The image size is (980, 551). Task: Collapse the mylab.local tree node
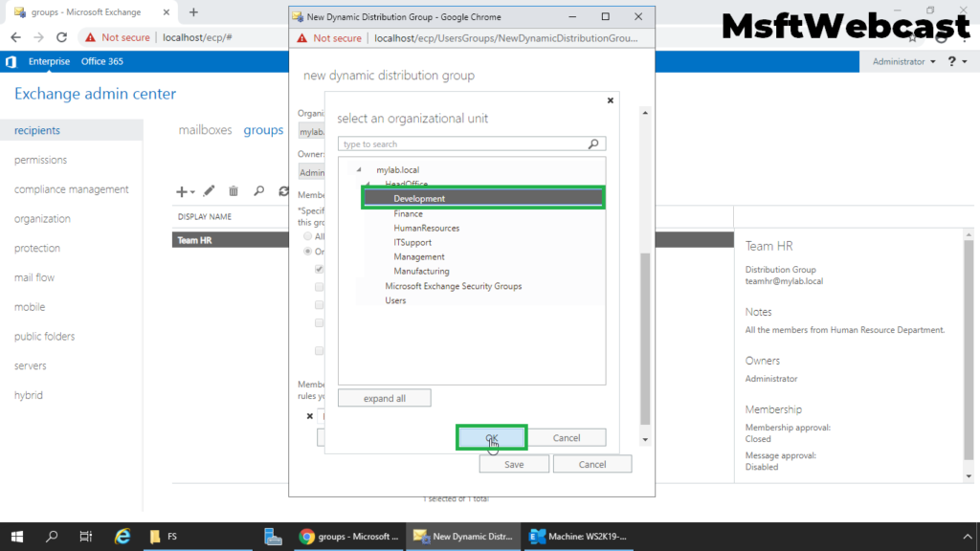pos(359,170)
